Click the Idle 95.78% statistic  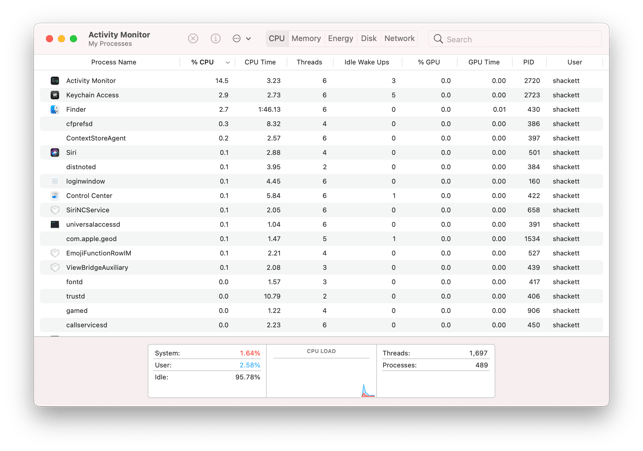(x=207, y=377)
